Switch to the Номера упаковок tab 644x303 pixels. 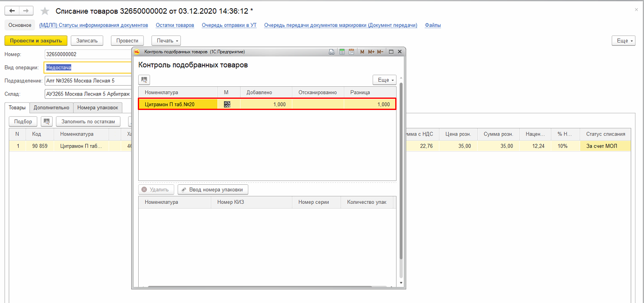98,108
